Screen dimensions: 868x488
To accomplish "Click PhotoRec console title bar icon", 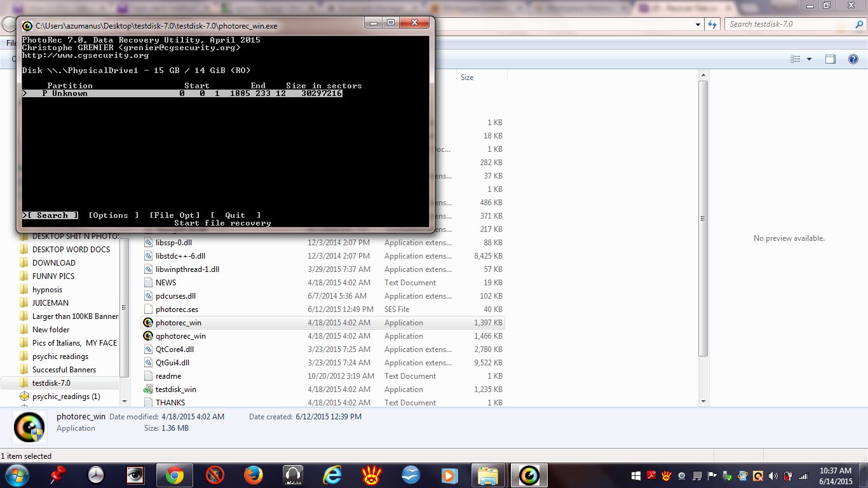I will tap(27, 26).
